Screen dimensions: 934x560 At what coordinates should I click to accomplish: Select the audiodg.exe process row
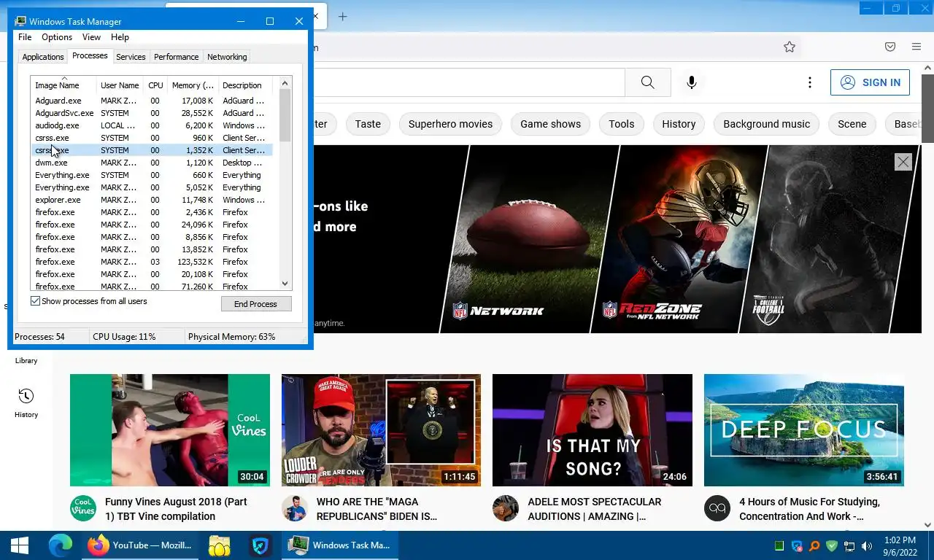[152, 125]
